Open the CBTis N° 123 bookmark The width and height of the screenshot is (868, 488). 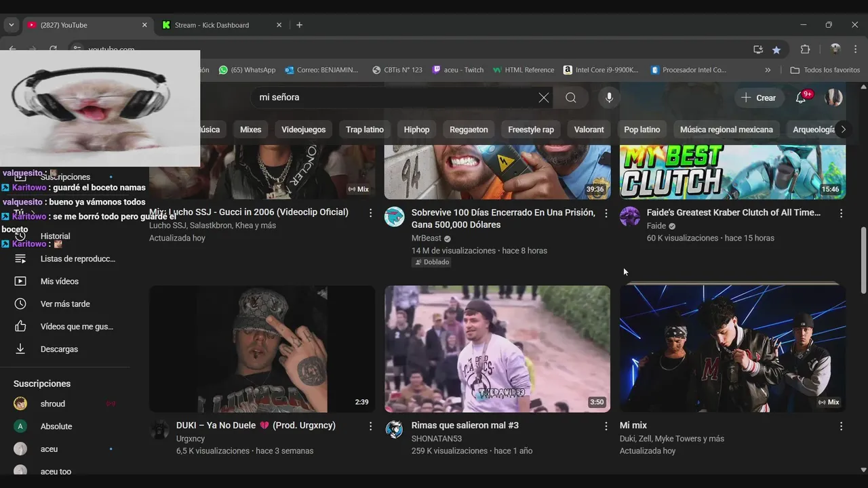397,70
